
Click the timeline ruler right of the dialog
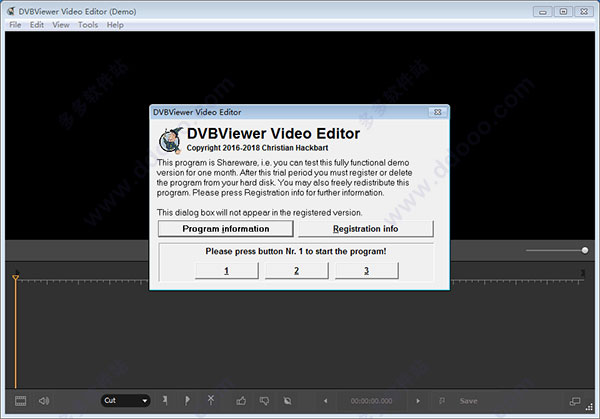coord(517,282)
